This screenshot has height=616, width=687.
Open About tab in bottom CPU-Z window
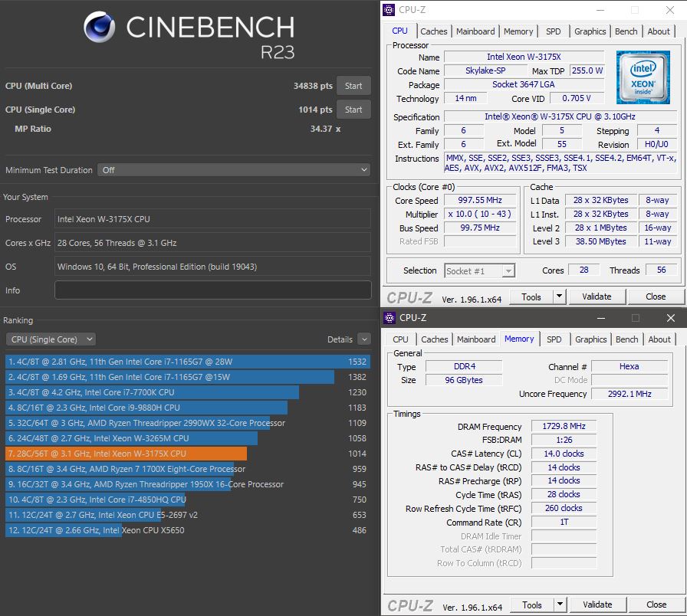(659, 339)
